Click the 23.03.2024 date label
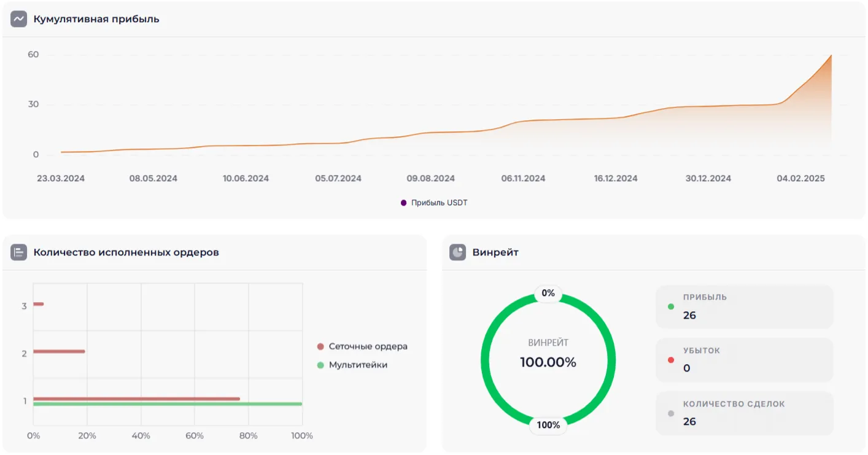The image size is (868, 455). (61, 179)
